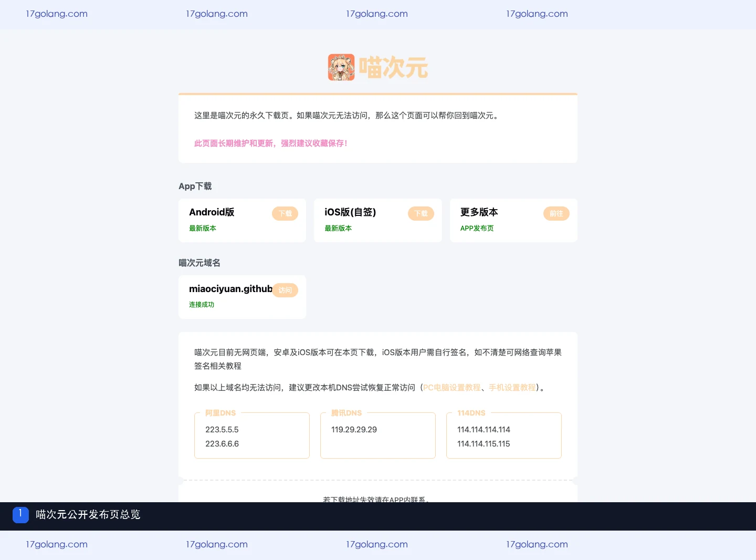Open the 手机设置教程 link
This screenshot has width=756, height=560.
tap(512, 388)
